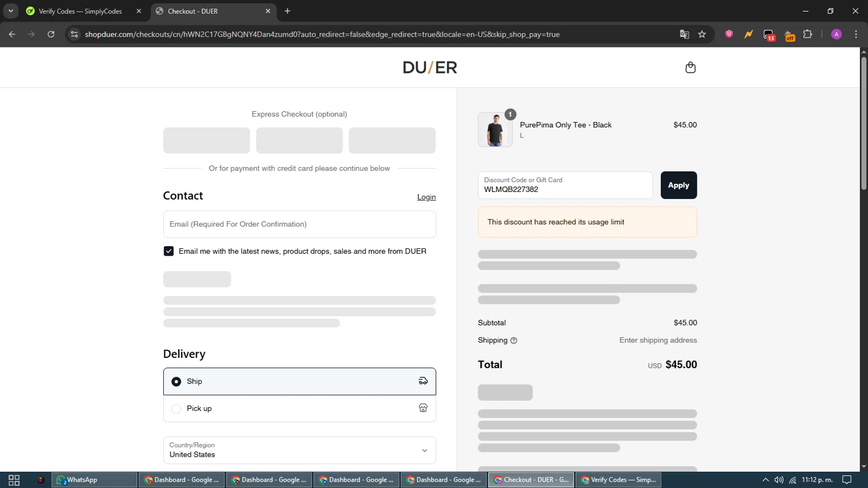Click the 'Enter shipping address' text
Image resolution: width=868 pixels, height=488 pixels.
click(x=658, y=340)
